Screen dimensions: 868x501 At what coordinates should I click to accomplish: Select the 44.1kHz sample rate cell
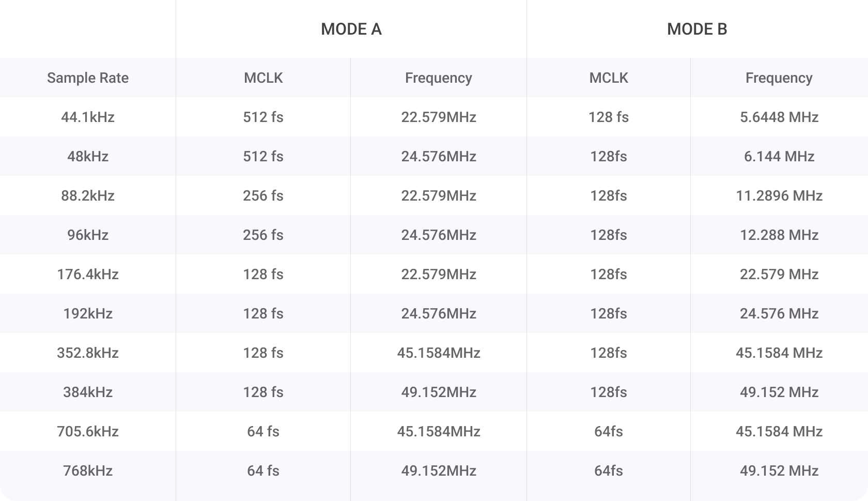(88, 117)
